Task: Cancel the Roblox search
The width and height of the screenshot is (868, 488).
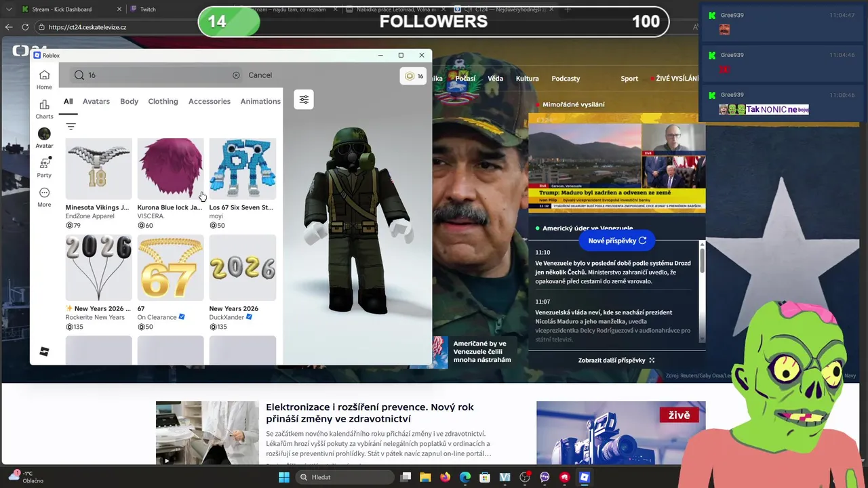Action: click(260, 75)
